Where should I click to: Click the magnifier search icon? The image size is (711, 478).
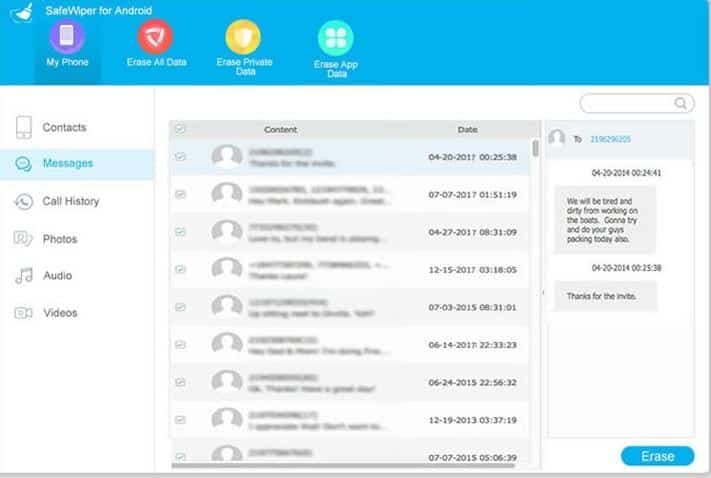[680, 103]
